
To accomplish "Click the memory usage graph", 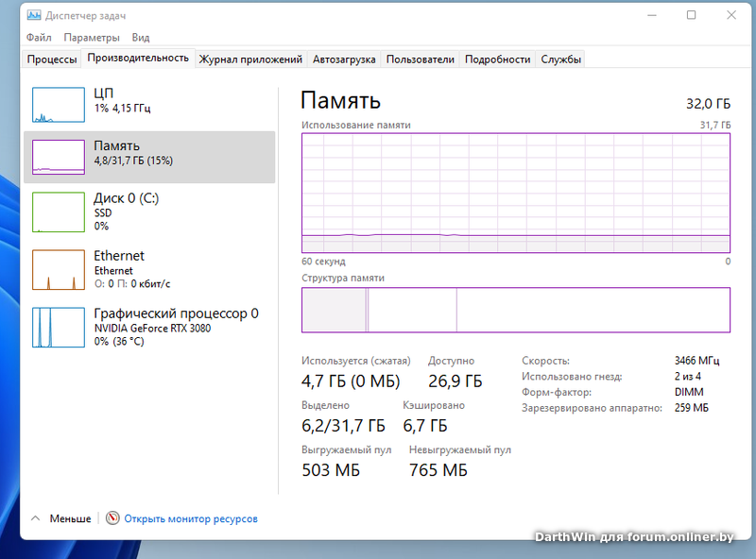I will (516, 193).
